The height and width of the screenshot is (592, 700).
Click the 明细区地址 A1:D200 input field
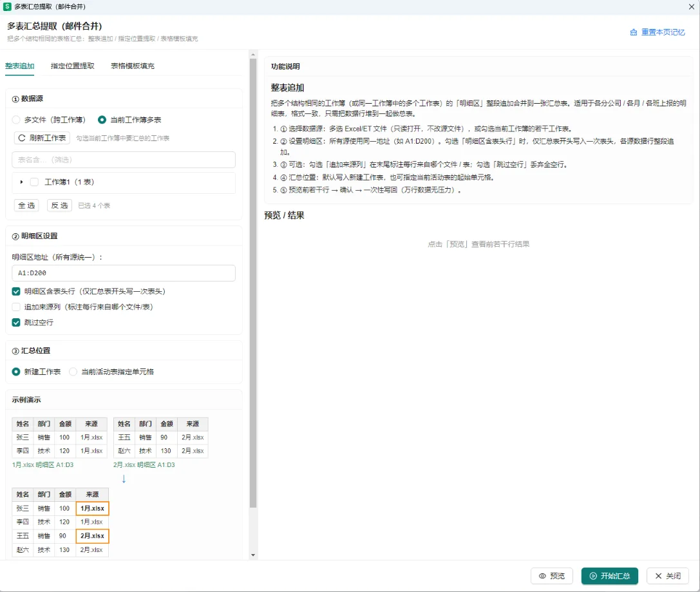124,272
